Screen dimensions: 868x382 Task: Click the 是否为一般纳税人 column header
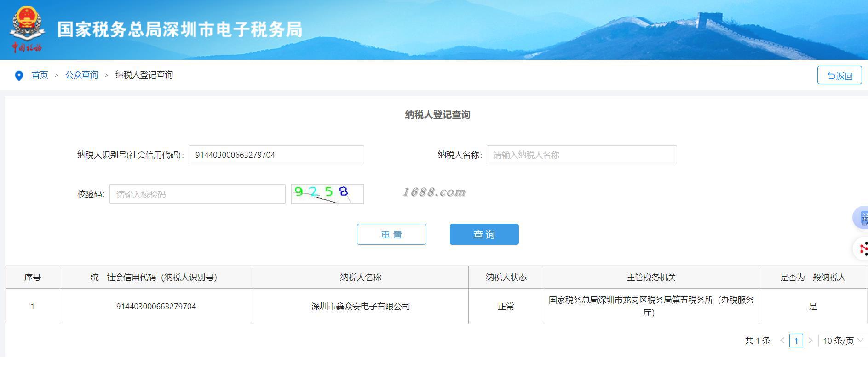coord(813,277)
